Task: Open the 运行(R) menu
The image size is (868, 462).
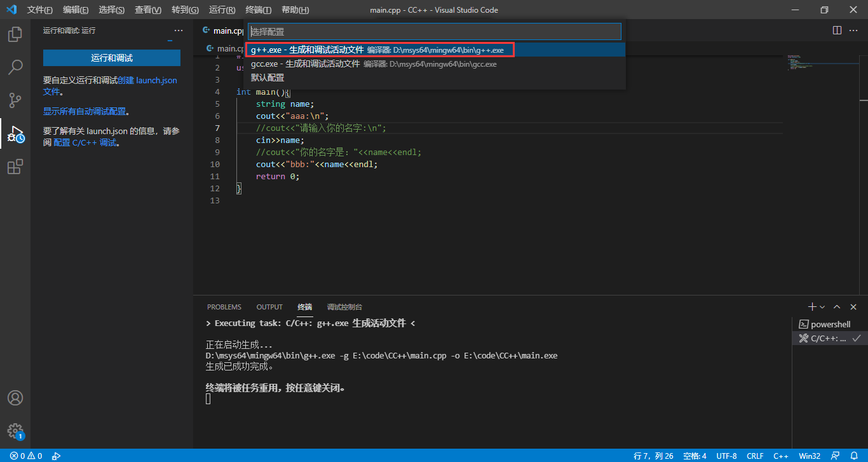Action: (x=222, y=10)
